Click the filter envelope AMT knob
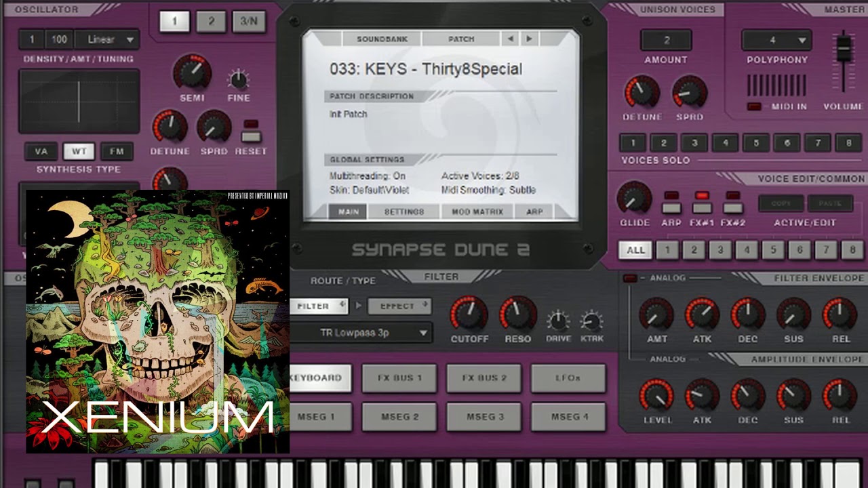This screenshot has height=488, width=868. pyautogui.click(x=656, y=314)
